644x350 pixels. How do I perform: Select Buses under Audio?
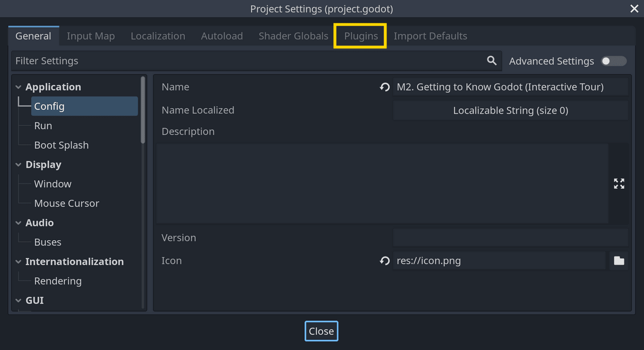[48, 242]
